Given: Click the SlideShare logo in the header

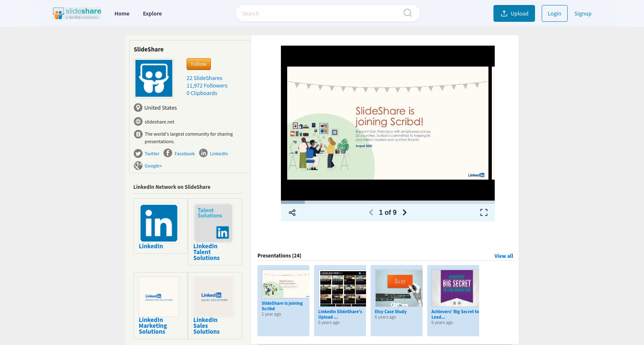Looking at the screenshot, I should point(77,13).
